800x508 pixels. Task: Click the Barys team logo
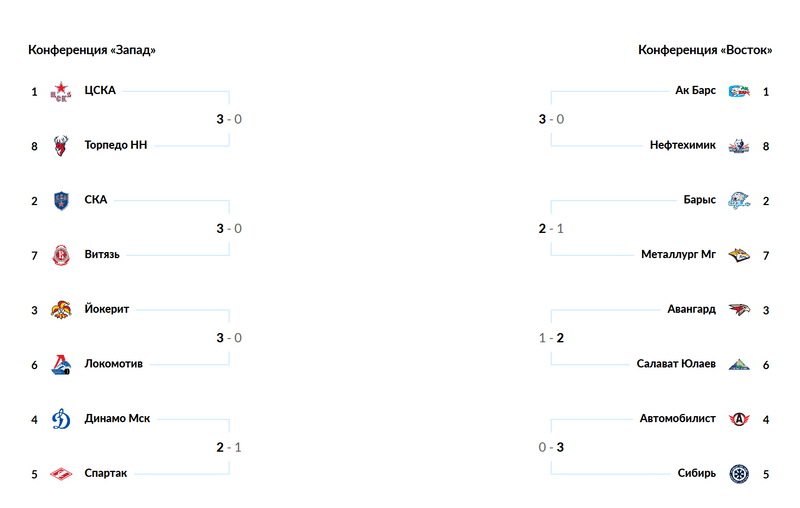tap(738, 200)
